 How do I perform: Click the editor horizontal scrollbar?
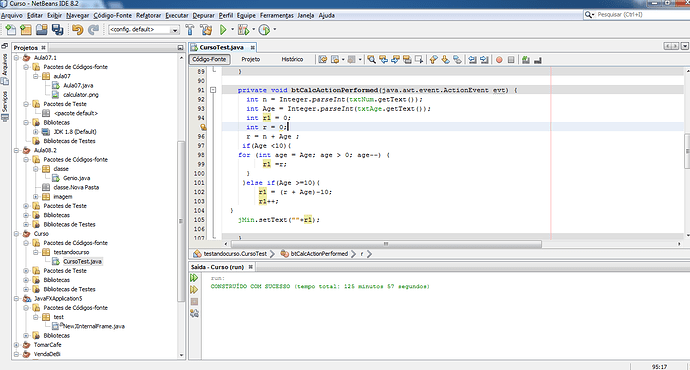[x=386, y=244]
